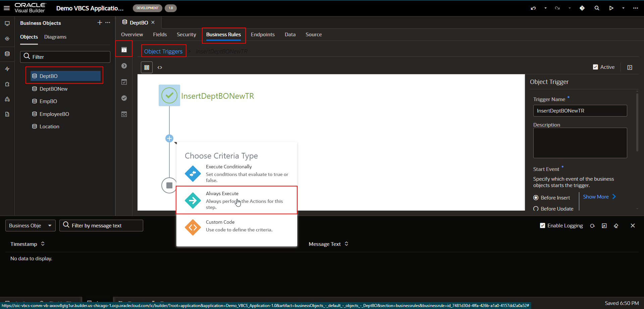644x309 pixels.
Task: Switch to Diagrams tab
Action: click(x=55, y=37)
